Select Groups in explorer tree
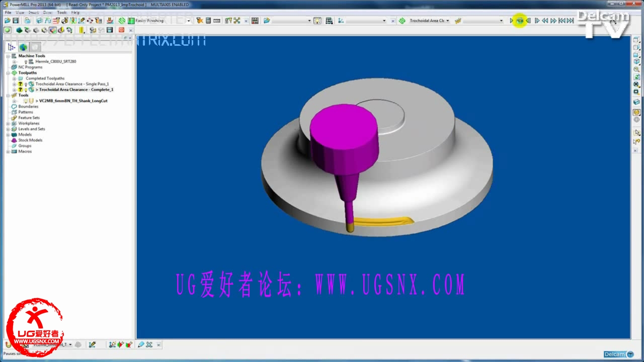This screenshot has width=644, height=362. tap(25, 146)
